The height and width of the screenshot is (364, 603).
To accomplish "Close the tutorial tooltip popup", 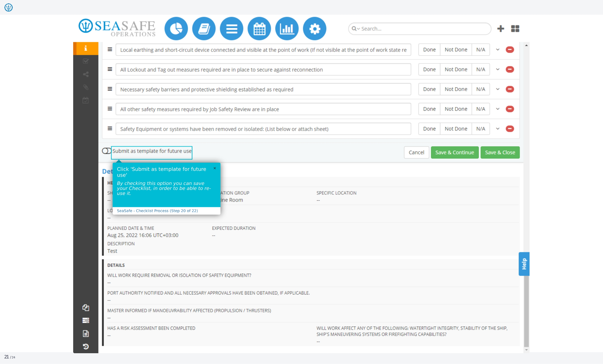I will 214,168.
